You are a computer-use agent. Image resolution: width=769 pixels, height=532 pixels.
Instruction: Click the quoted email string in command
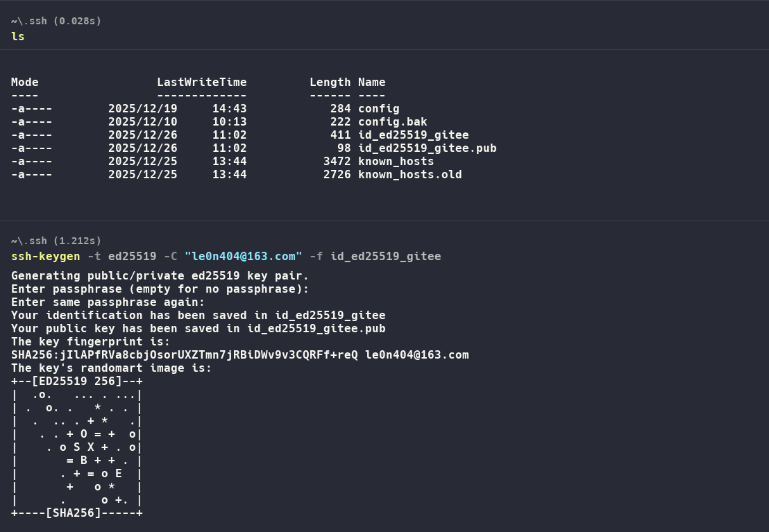coord(243,257)
